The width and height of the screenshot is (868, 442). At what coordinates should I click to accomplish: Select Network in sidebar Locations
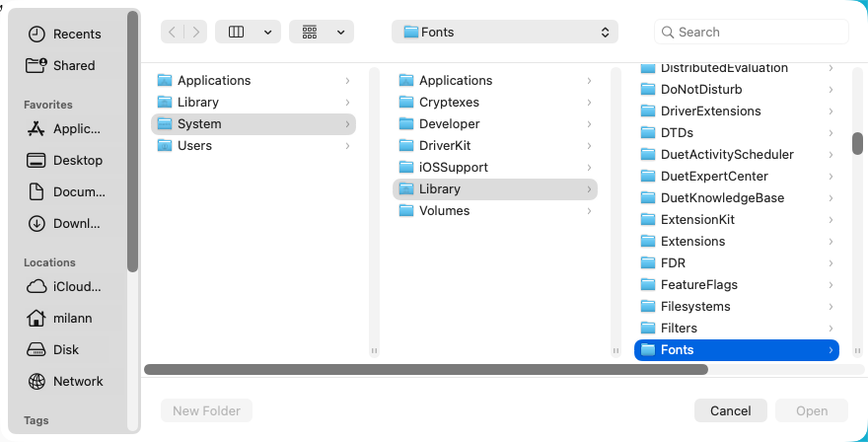coord(64,381)
